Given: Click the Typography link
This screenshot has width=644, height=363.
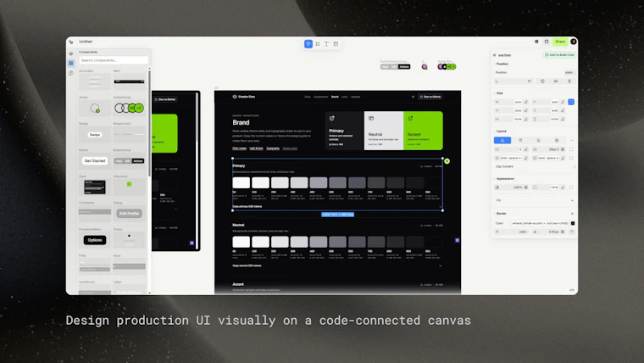Looking at the screenshot, I should tap(273, 148).
